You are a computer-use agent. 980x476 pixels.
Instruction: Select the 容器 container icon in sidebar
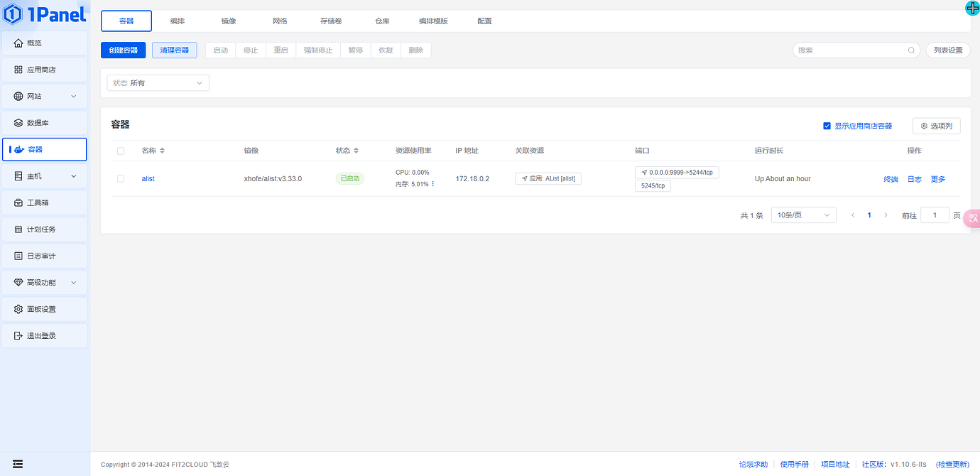[20, 149]
